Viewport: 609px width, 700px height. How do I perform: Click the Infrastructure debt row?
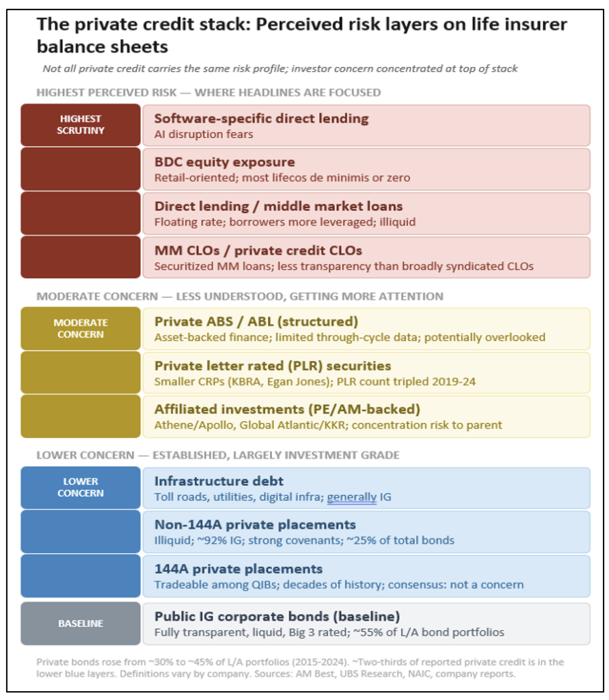tap(366, 487)
